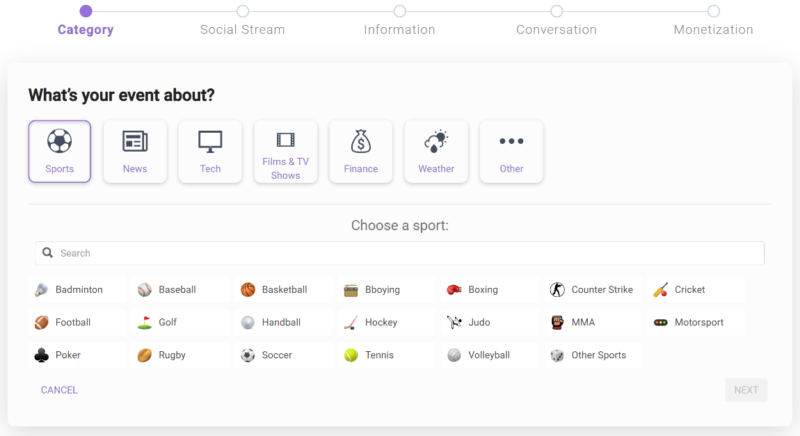The image size is (800, 436).
Task: Select Other Sports option
Action: [593, 355]
